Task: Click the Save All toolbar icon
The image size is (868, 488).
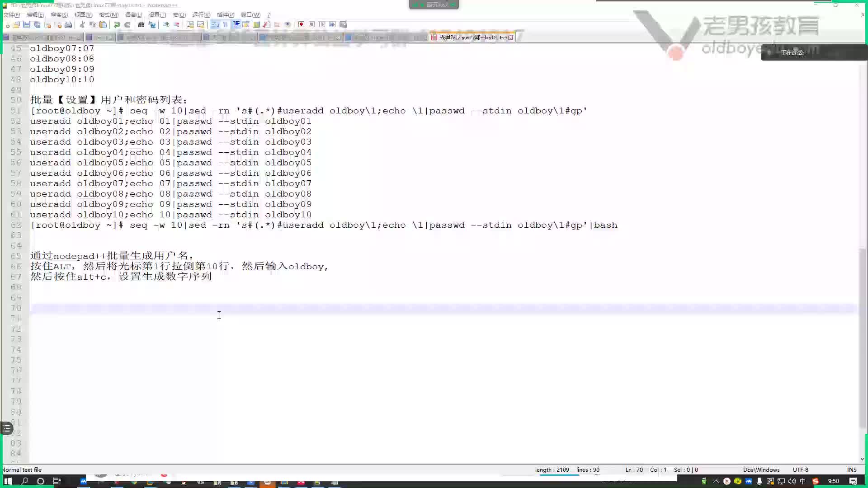Action: click(37, 24)
